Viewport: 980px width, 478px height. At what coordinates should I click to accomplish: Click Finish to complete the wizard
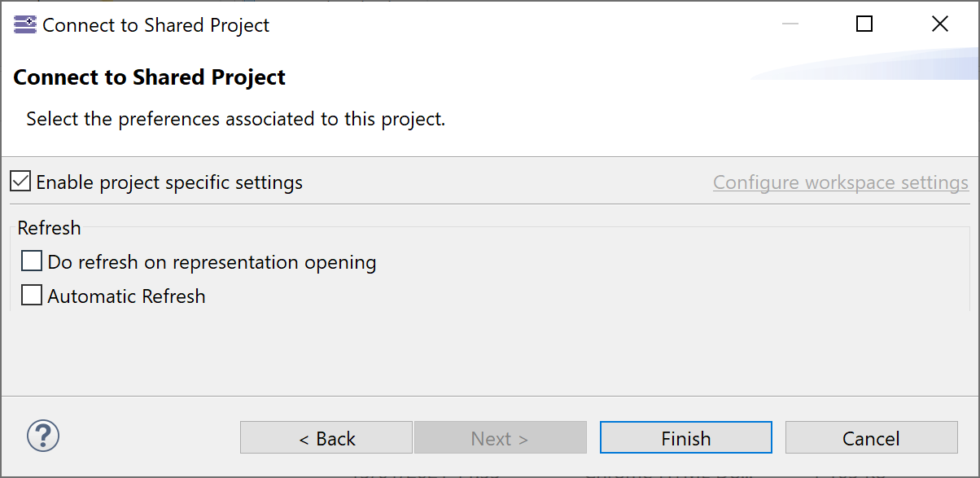[685, 438]
